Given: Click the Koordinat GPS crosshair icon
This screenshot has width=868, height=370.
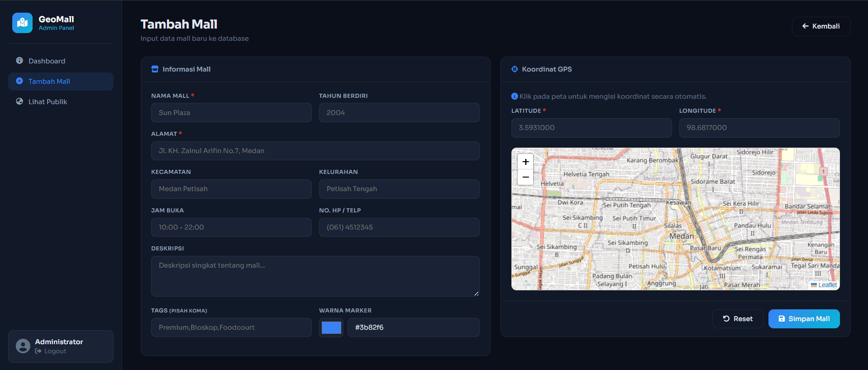Looking at the screenshot, I should 515,69.
